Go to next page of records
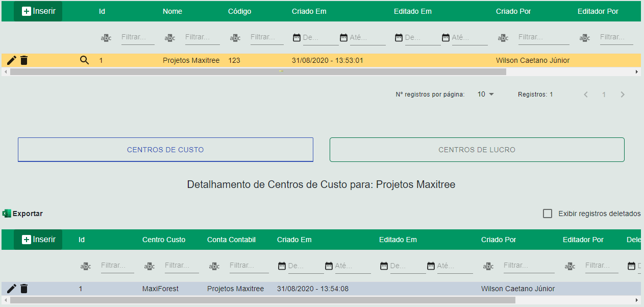 [622, 95]
